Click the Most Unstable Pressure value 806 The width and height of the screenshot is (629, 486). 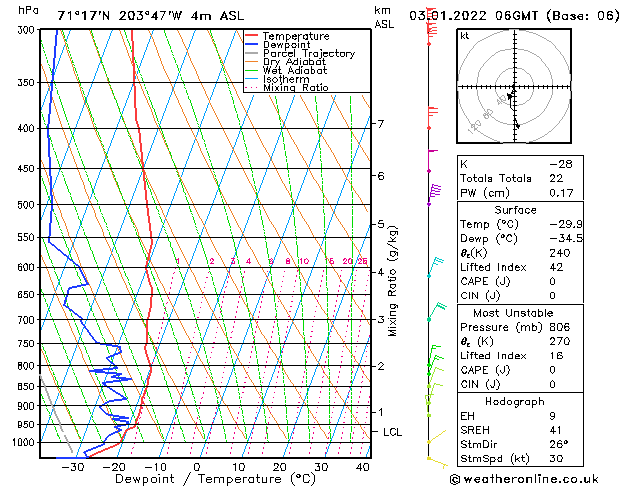pos(560,327)
